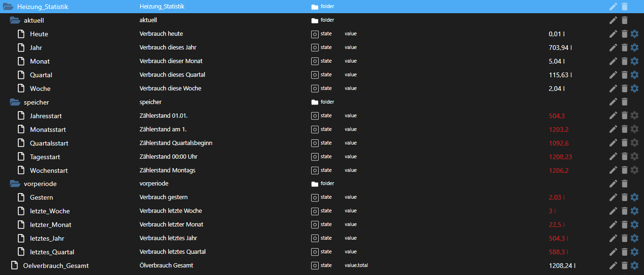
Task: Edit the Woche state with pencil icon
Action: coord(613,89)
